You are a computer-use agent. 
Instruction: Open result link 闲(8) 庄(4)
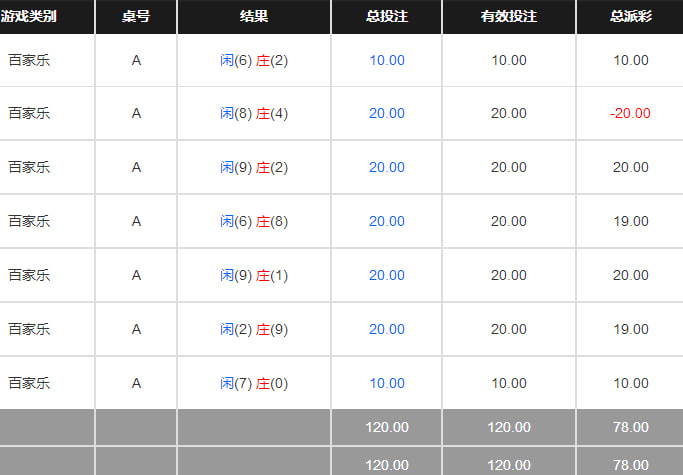(254, 113)
